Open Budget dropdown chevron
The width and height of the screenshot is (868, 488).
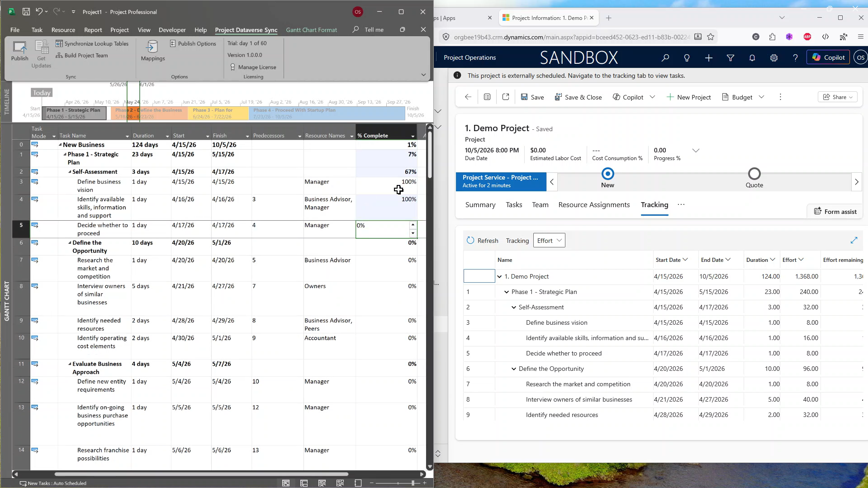coord(762,97)
